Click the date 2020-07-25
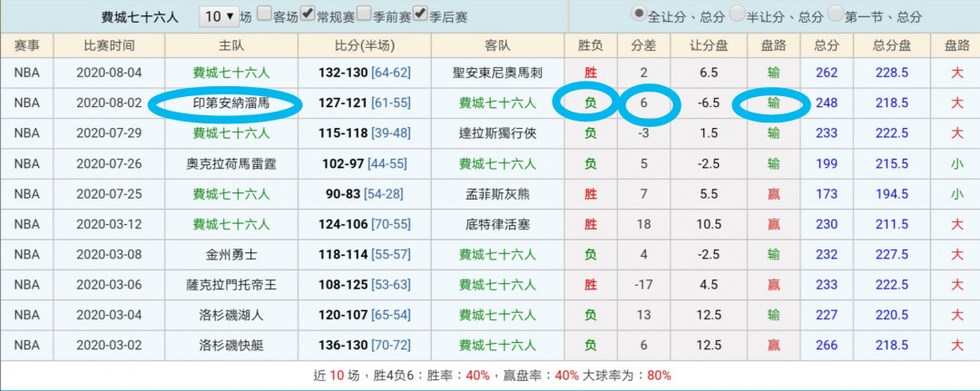Image resolution: width=980 pixels, height=391 pixels. pos(110,193)
